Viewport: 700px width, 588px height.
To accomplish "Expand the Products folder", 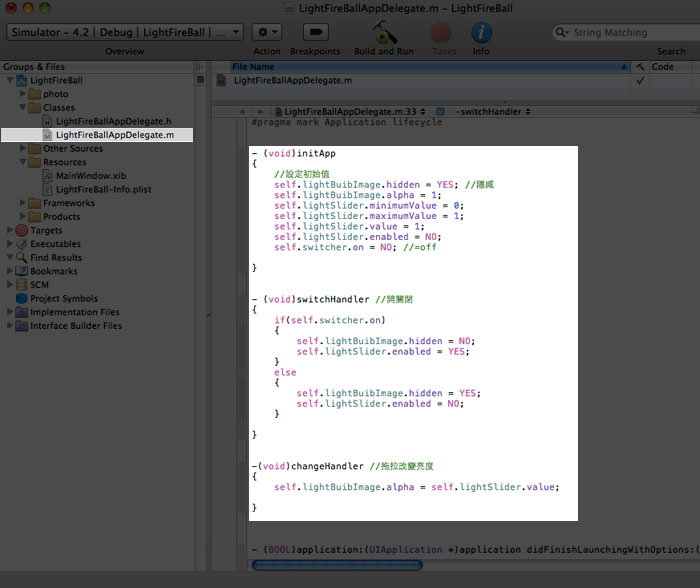I will (23, 217).
